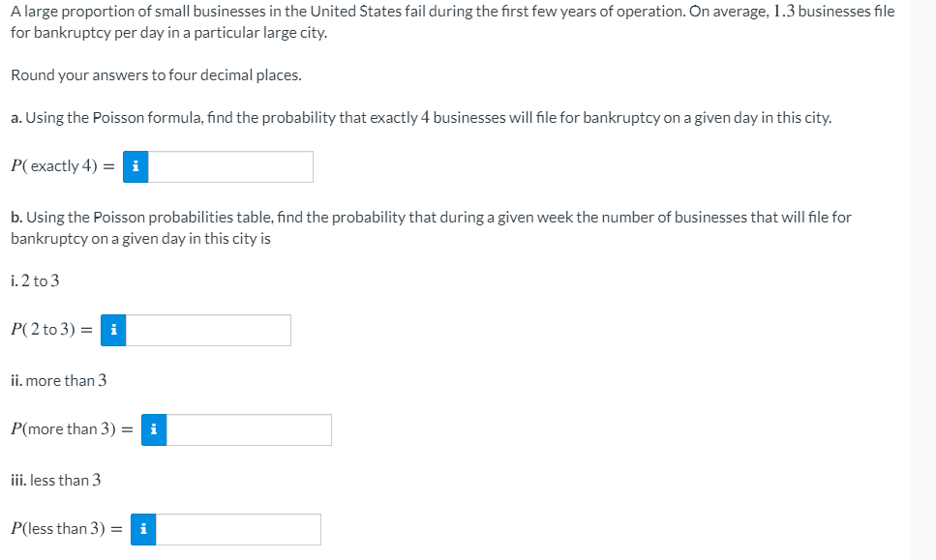Click the rounding instructions text
This screenshot has height=560, width=936.
point(116,74)
